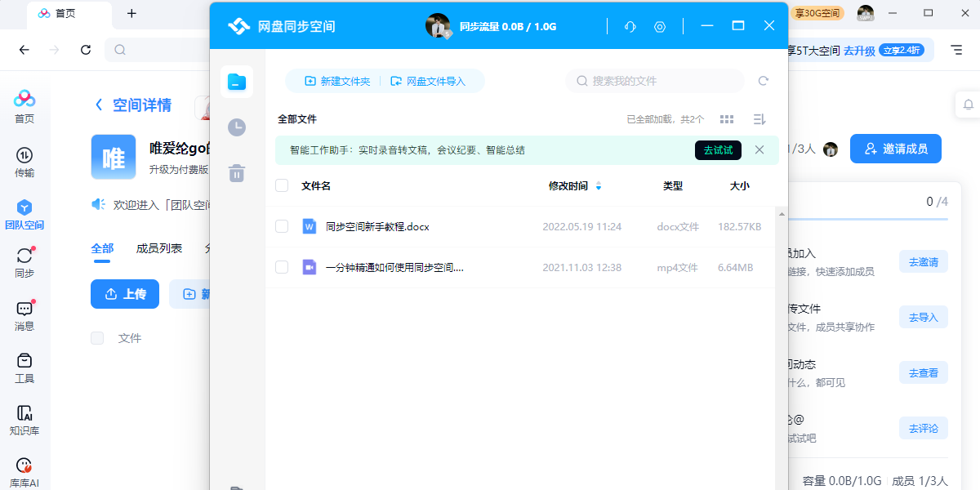Screen dimensions: 980x490
Task: Select the 全部 tab
Action: 102,248
